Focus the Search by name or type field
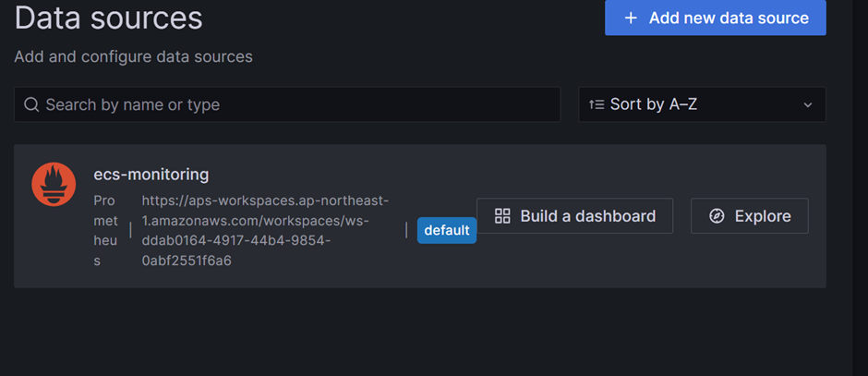This screenshot has width=868, height=376. tap(287, 104)
